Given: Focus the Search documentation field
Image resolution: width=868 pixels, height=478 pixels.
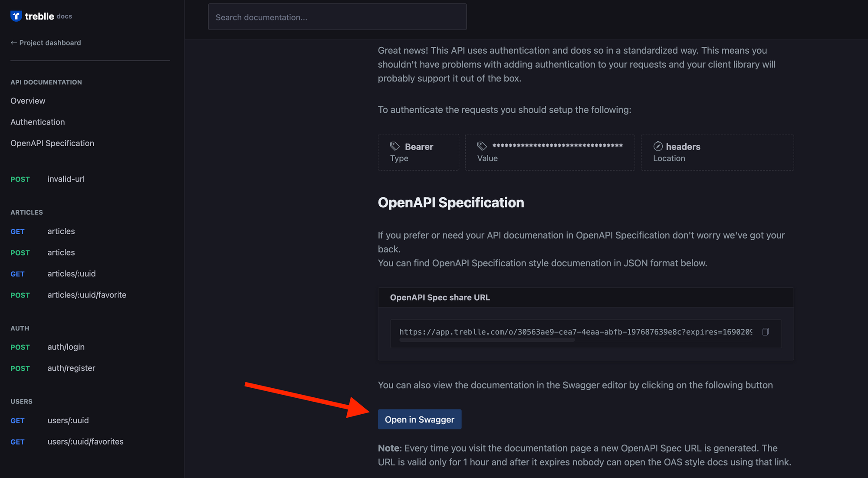Looking at the screenshot, I should tap(337, 17).
